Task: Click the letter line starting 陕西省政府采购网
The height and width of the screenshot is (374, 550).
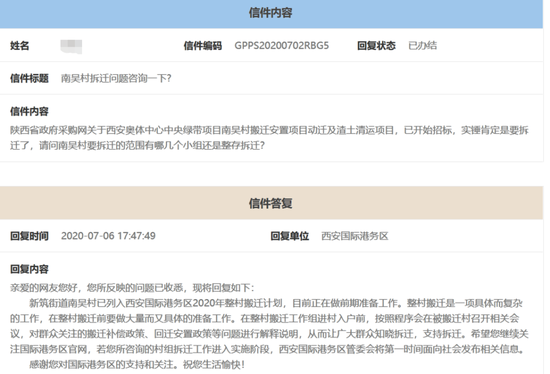Action: click(269, 130)
